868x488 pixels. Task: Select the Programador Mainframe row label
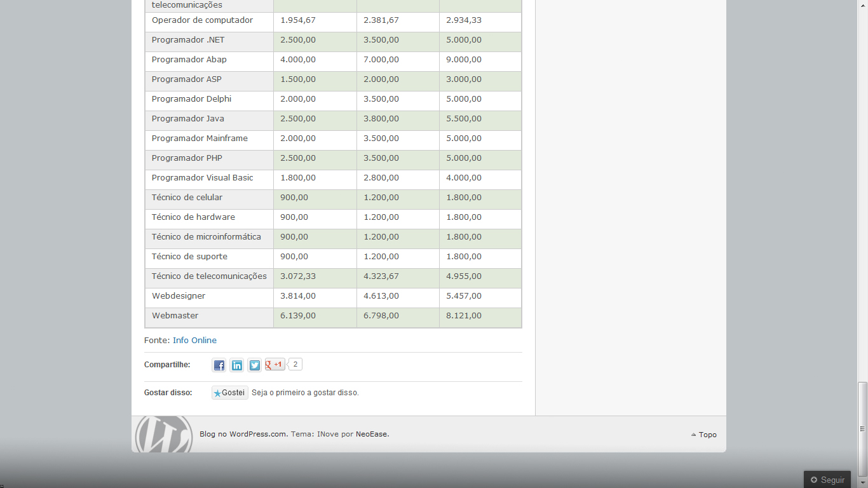coord(200,139)
